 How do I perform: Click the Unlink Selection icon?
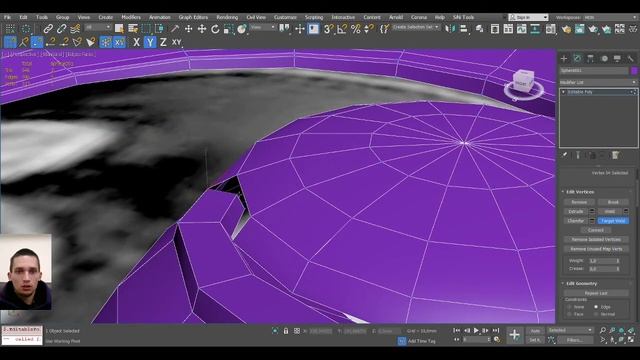(62, 29)
